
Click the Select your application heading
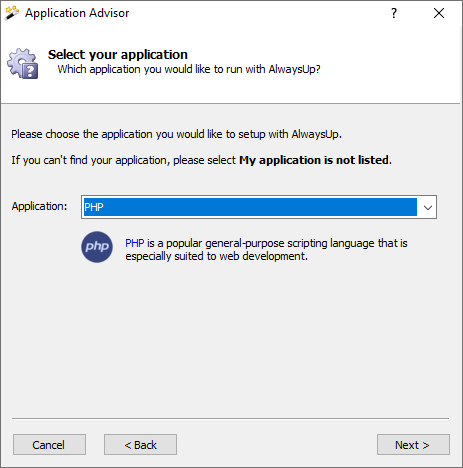(118, 55)
